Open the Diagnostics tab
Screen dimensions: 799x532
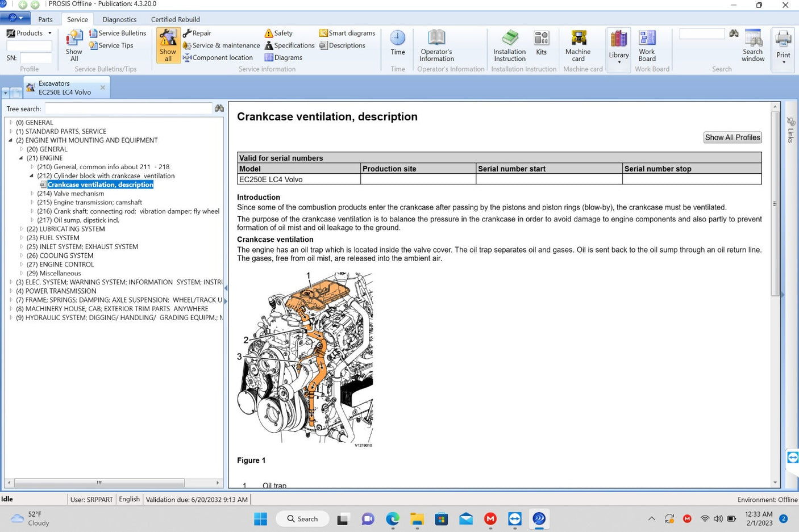tap(119, 19)
